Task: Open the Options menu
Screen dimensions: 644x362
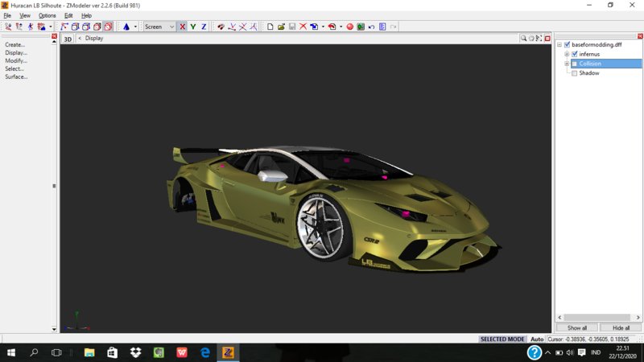Action: pos(47,15)
